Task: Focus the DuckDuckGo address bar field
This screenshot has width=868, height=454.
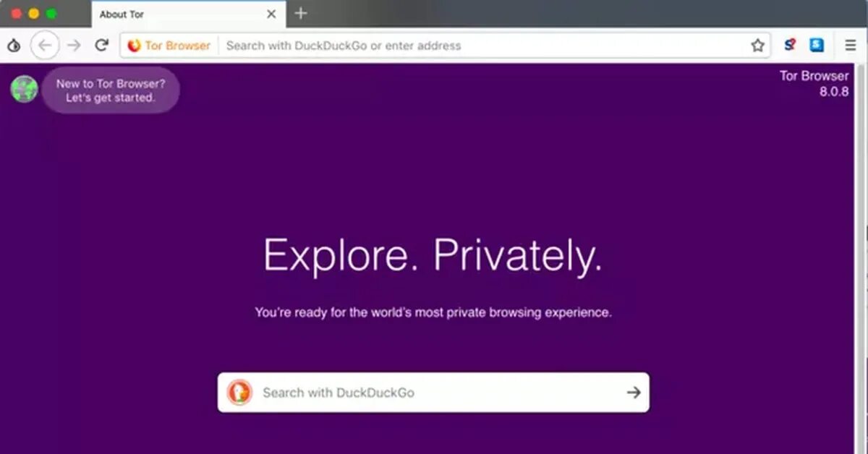Action: coord(483,46)
